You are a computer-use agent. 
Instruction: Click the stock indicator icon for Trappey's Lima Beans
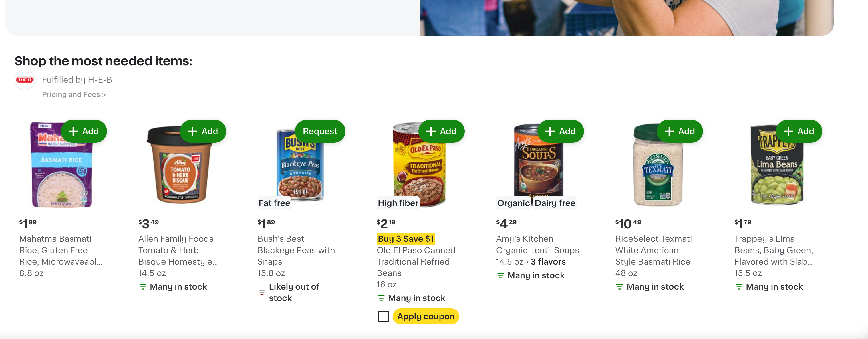tap(739, 286)
